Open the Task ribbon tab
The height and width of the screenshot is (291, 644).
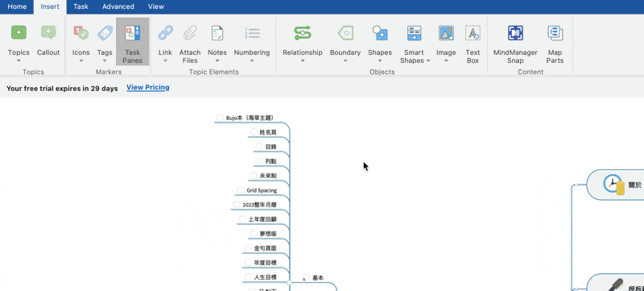80,6
